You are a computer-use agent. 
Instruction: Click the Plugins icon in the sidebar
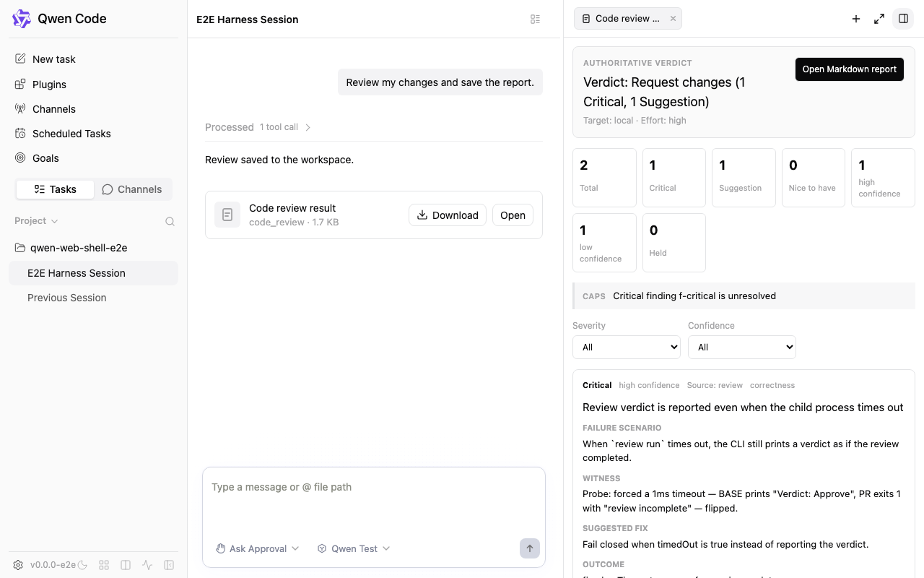tap(20, 84)
